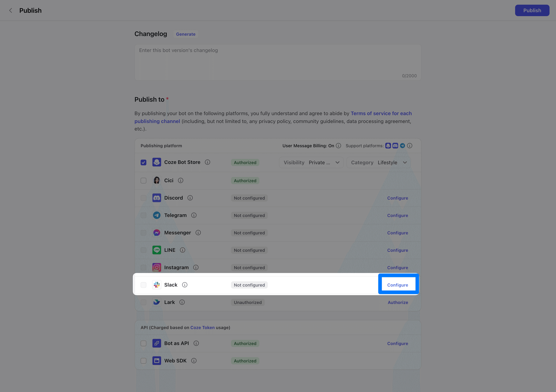Click the back arrow next to Publish
Image resolution: width=556 pixels, height=392 pixels.
tap(10, 10)
